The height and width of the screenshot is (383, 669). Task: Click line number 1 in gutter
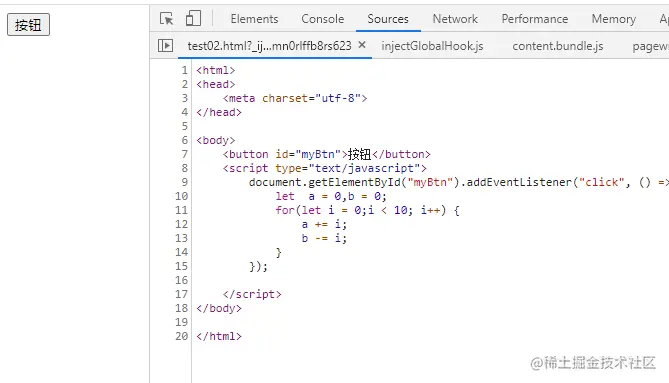184,70
